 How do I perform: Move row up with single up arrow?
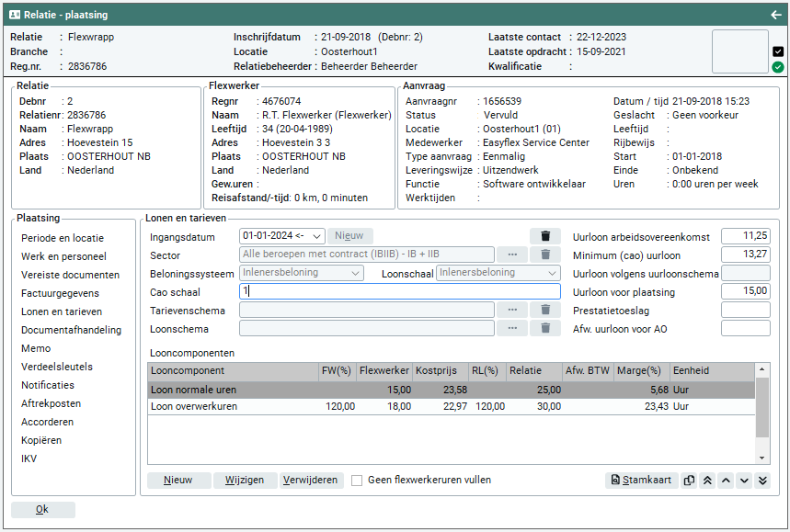tap(725, 481)
